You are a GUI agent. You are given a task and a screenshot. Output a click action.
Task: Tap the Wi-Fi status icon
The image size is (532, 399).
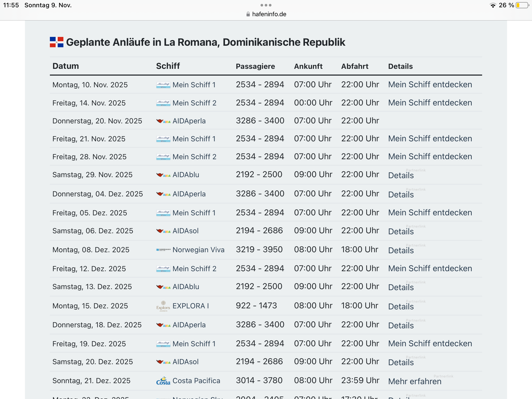click(493, 5)
